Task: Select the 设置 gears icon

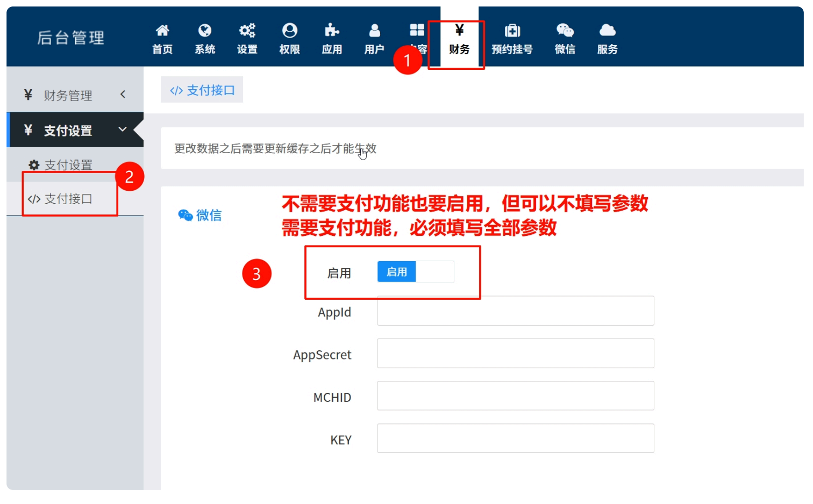Action: coord(247,31)
